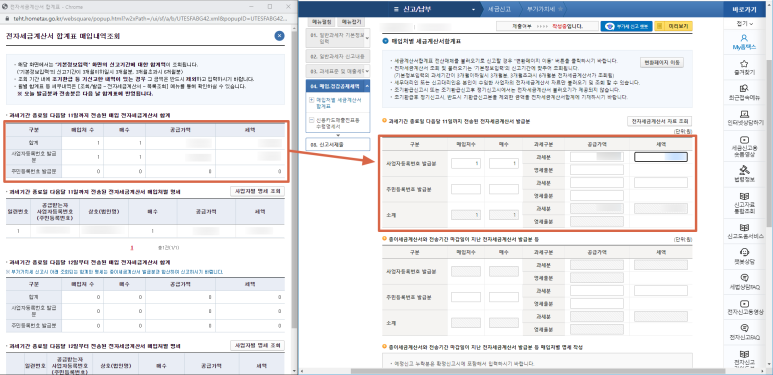The image size is (773, 375).
Task: Expand the 신고/납부 menu dropdown arrow
Action: tap(474, 10)
